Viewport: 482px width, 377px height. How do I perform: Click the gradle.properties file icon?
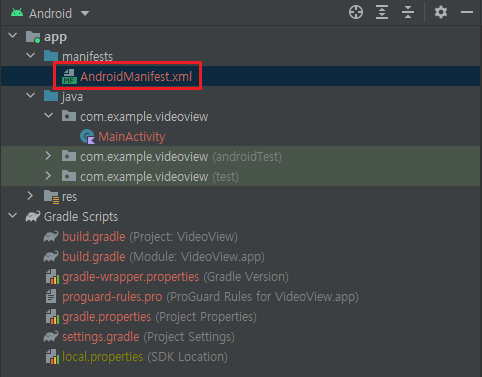click(52, 317)
